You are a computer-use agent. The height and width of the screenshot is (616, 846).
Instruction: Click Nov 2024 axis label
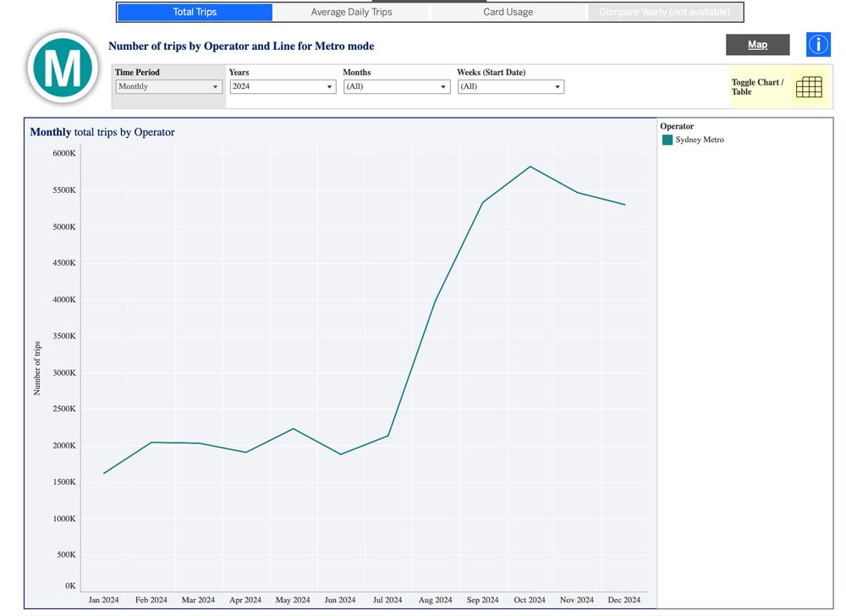coord(577,600)
